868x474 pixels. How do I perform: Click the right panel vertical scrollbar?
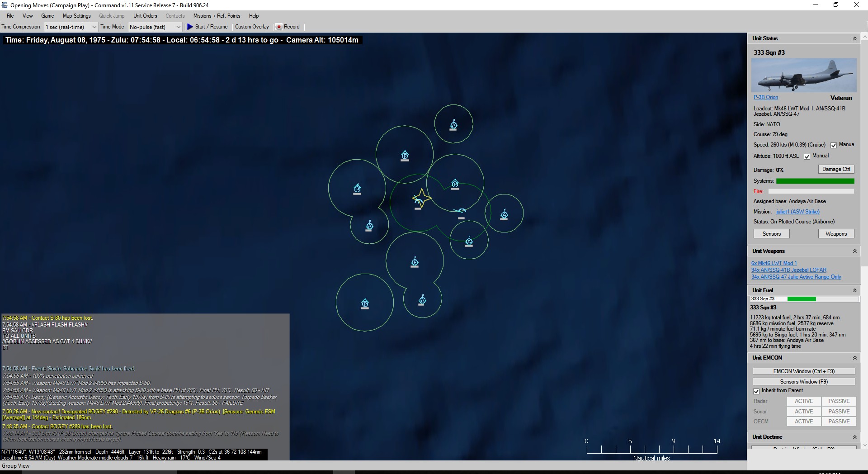(x=864, y=240)
